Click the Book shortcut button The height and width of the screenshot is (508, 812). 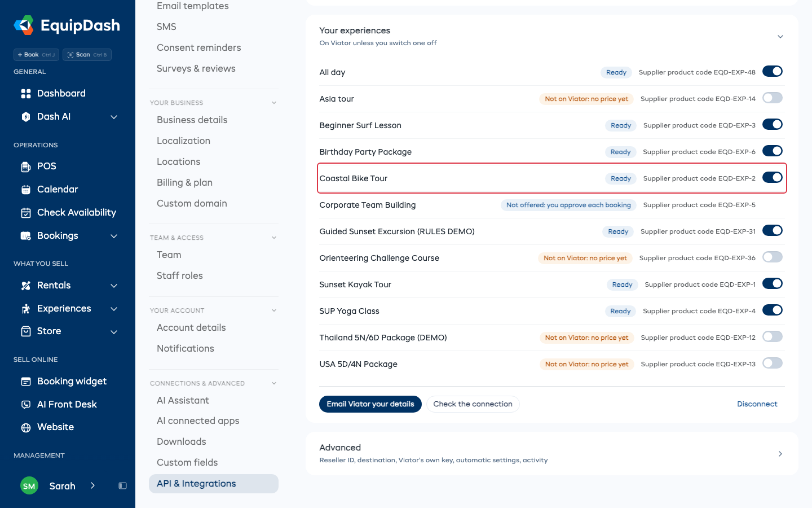click(36, 55)
